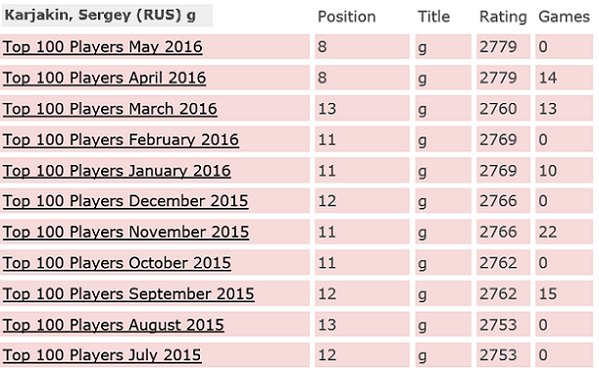
Task: Open Top 100 Players February 2016 link
Action: [x=121, y=140]
